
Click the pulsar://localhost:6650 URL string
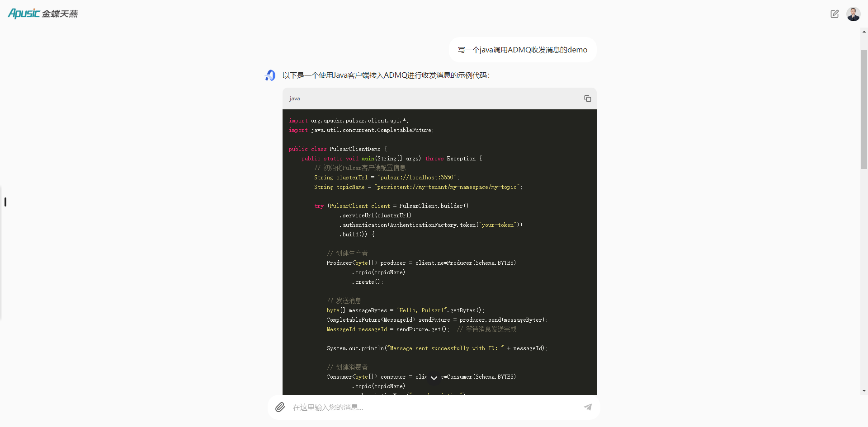click(417, 178)
